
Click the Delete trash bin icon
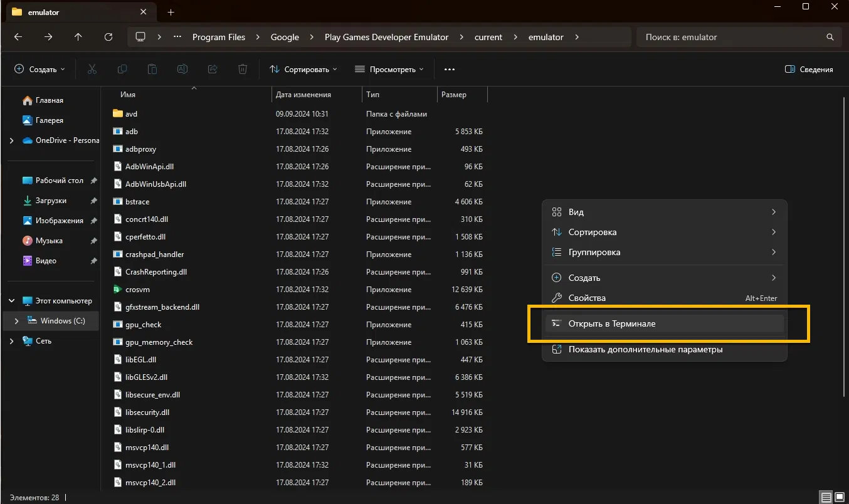(x=243, y=70)
